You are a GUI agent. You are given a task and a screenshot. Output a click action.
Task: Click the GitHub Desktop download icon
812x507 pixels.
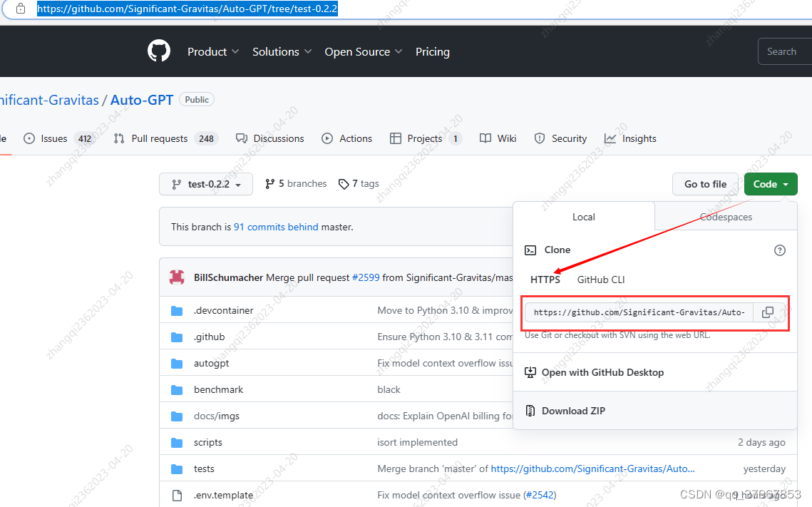click(530, 372)
